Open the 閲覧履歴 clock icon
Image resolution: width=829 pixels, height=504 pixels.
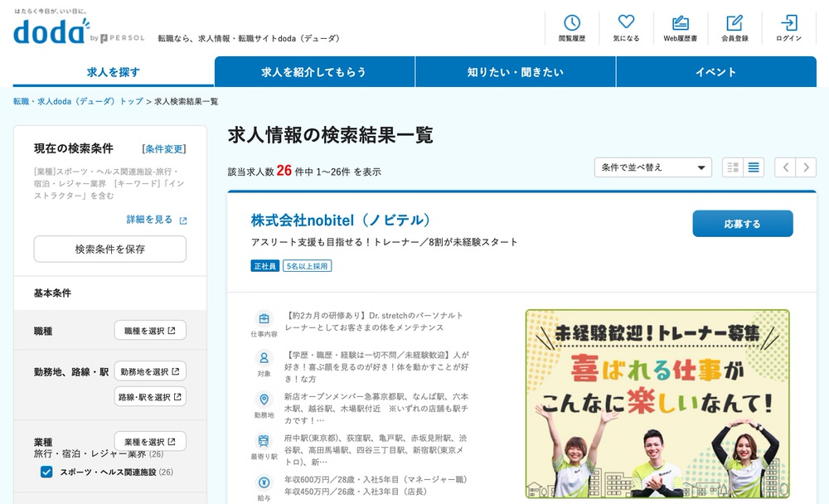(x=572, y=23)
